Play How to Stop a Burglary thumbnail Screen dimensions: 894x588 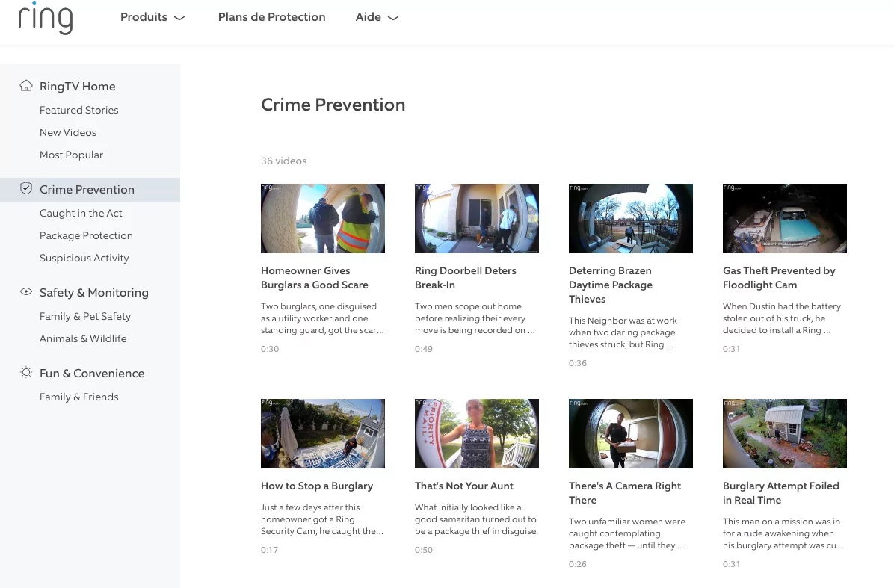[x=323, y=433]
